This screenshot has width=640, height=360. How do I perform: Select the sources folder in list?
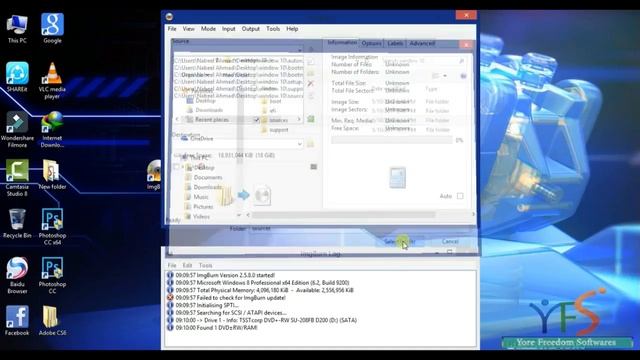coord(274,120)
